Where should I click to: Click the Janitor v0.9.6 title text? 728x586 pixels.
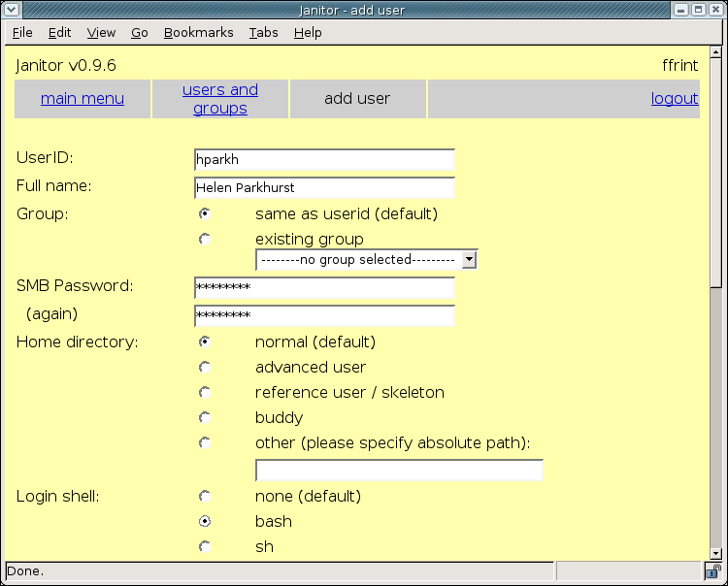coord(66,65)
